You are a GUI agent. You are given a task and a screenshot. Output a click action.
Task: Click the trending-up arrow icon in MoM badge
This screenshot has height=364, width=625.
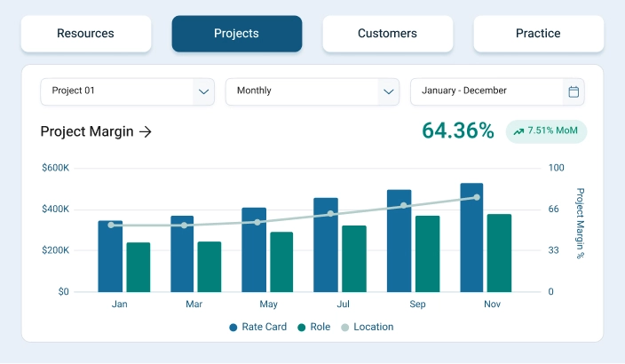tap(518, 131)
